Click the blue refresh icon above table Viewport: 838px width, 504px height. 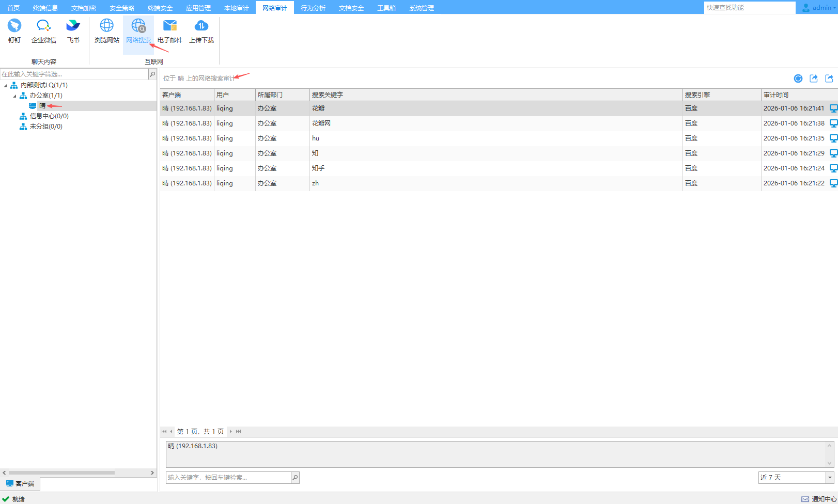798,78
